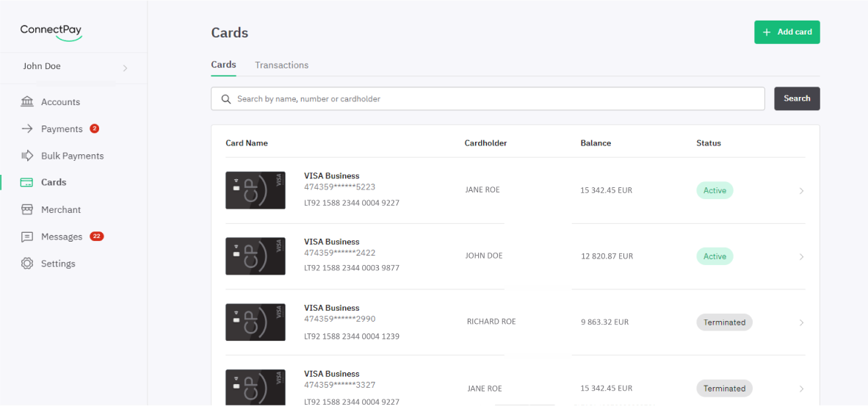Screen dimensions: 868x412
Task: Click the Payments arrow icon
Action: tap(26, 129)
